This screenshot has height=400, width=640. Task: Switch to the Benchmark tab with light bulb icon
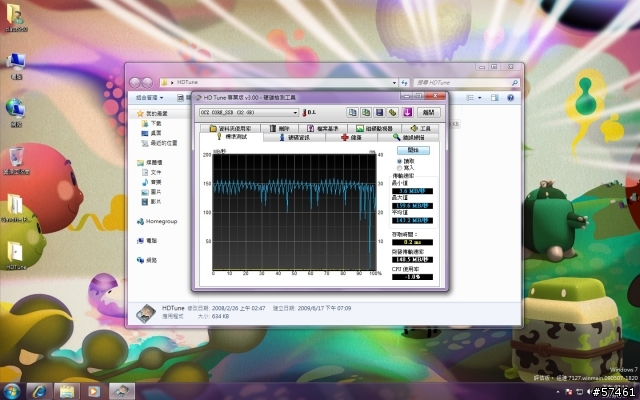pos(232,137)
